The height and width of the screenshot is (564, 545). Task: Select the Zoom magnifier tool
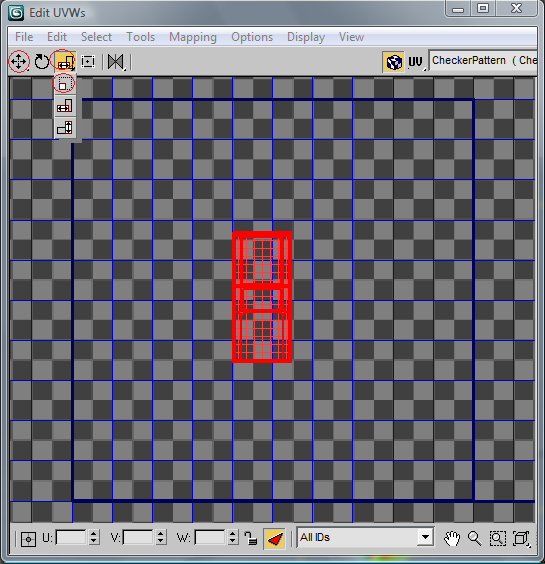(474, 538)
